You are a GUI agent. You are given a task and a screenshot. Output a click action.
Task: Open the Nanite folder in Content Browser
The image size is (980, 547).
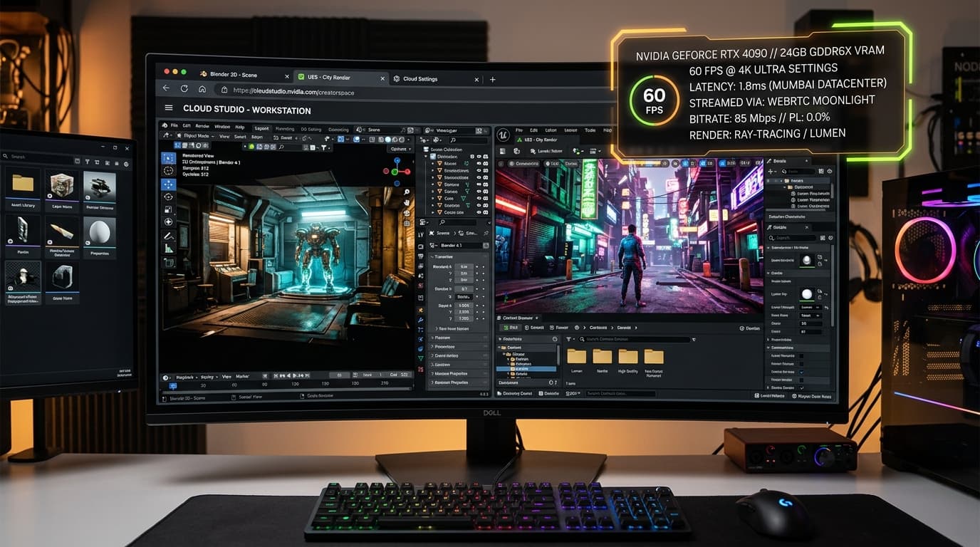(603, 357)
